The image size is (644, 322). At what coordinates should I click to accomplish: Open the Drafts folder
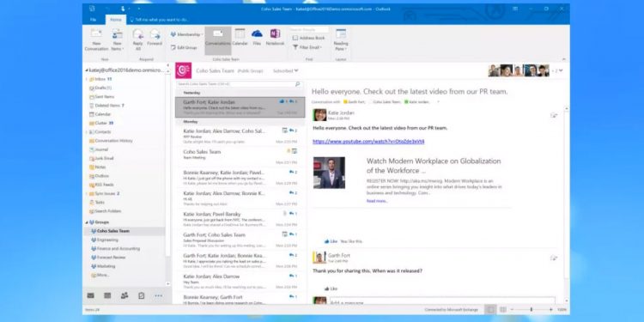click(100, 88)
